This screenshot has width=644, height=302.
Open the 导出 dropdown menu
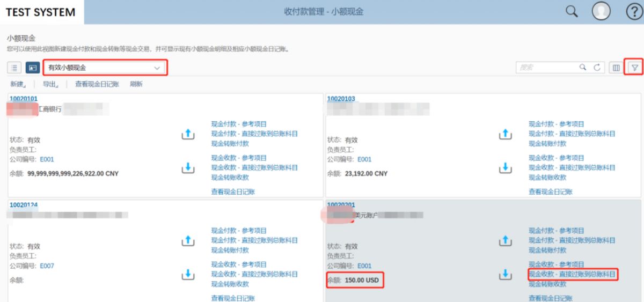50,84
